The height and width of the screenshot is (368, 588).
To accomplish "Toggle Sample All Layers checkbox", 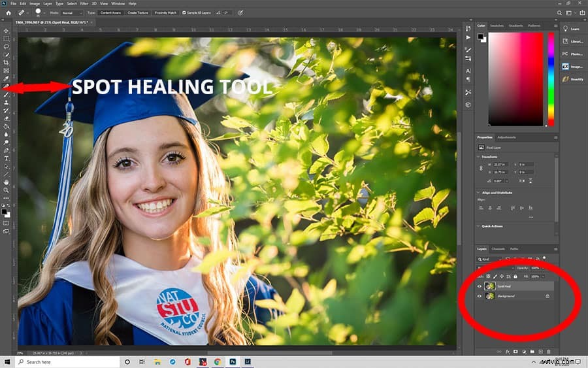I will 184,13.
